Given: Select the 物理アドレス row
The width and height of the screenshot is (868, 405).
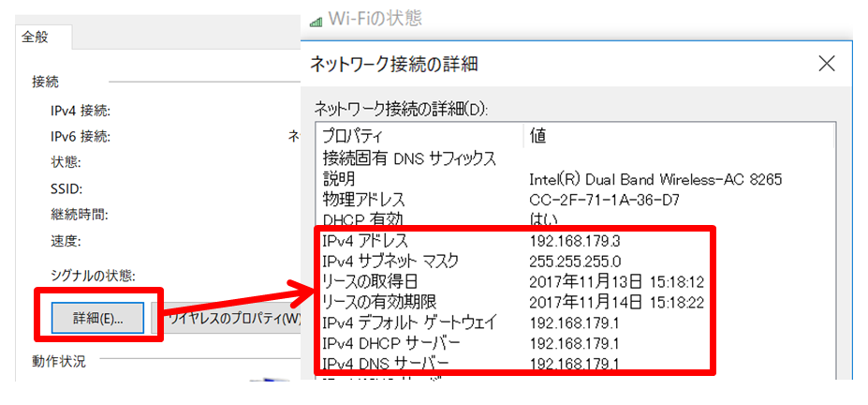Looking at the screenshot, I should click(363, 199).
